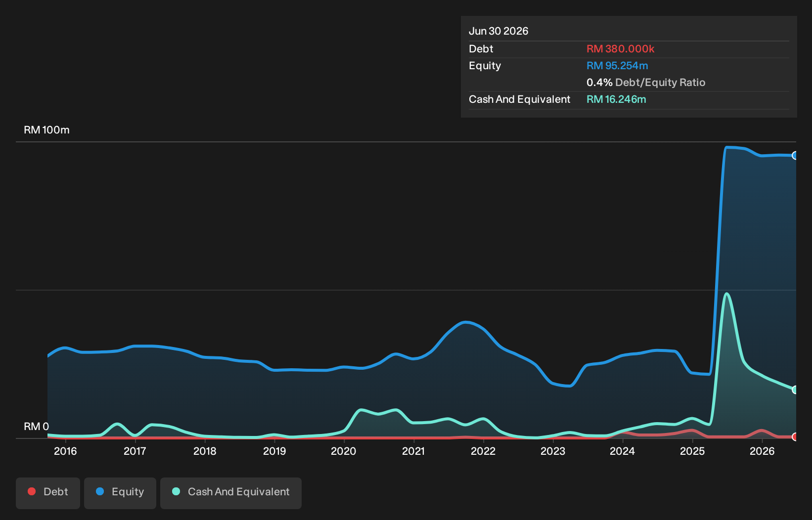Click the 2021 x-axis label
812x520 pixels.
[x=413, y=451]
